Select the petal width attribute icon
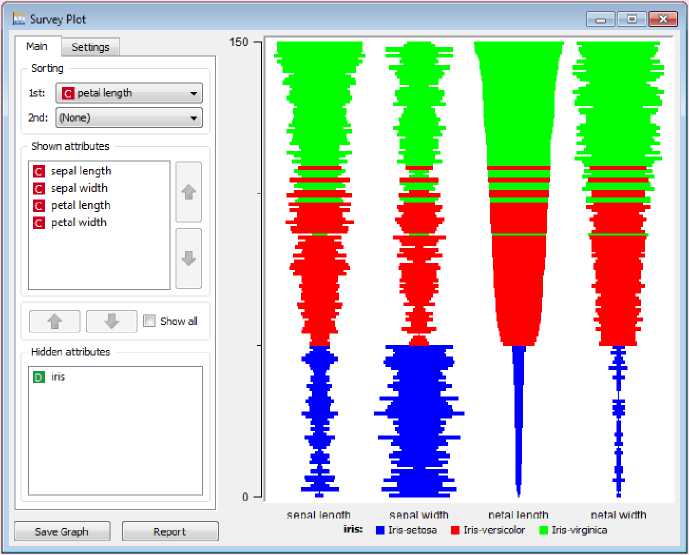Viewport: 689px width, 555px height. coord(39,222)
